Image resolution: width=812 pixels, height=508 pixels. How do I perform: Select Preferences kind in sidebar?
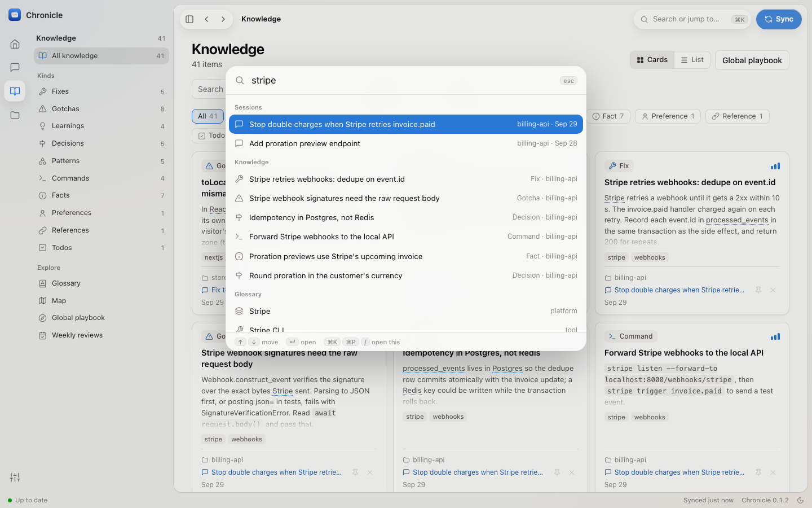click(x=101, y=213)
